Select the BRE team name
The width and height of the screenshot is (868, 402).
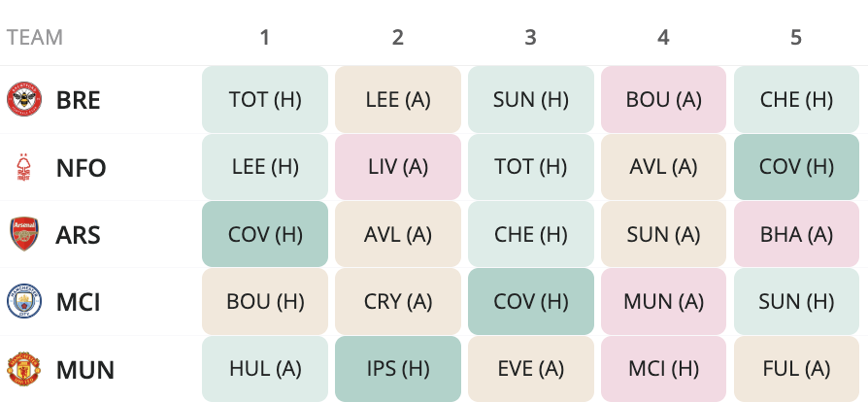pos(78,100)
